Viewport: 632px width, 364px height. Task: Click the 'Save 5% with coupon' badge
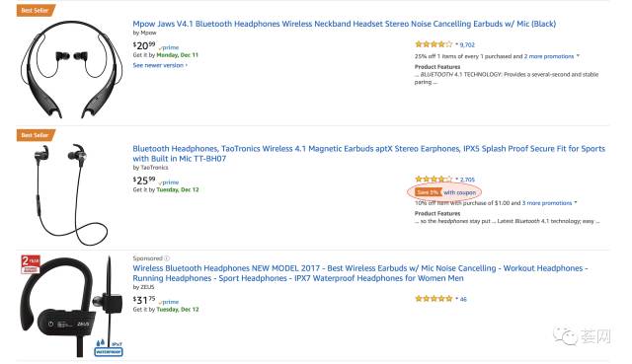click(x=445, y=192)
